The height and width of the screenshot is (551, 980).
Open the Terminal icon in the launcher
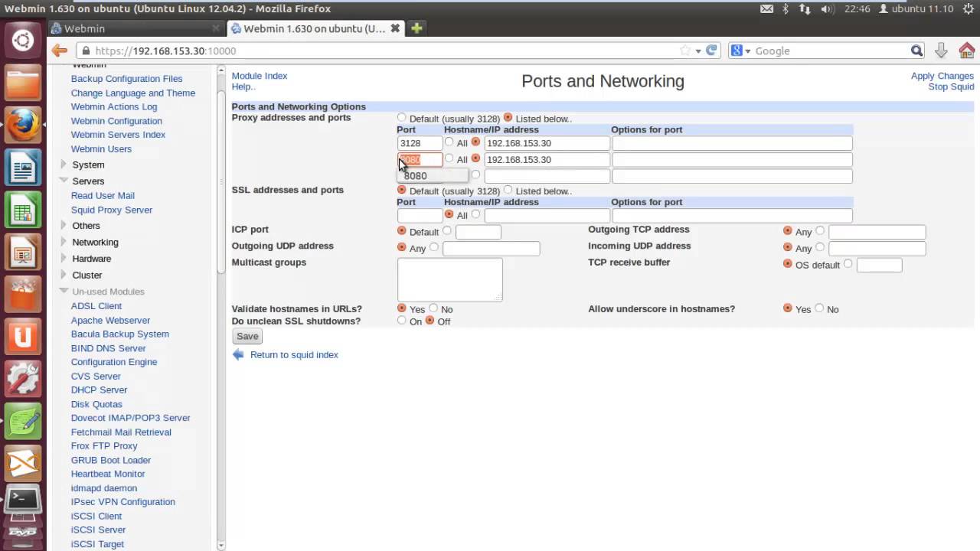[23, 501]
